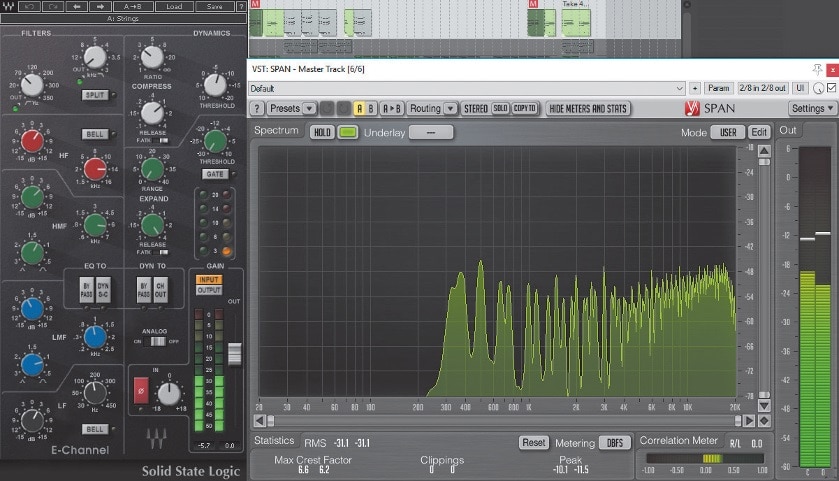839x481 pixels.
Task: Select SPAN state B
Action: tap(371, 109)
